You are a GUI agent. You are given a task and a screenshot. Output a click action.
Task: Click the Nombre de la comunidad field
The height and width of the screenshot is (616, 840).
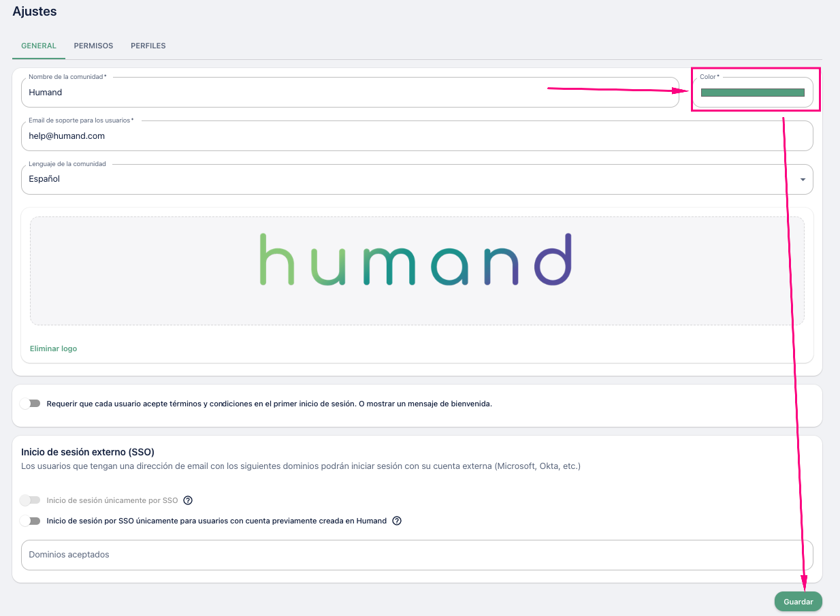350,92
